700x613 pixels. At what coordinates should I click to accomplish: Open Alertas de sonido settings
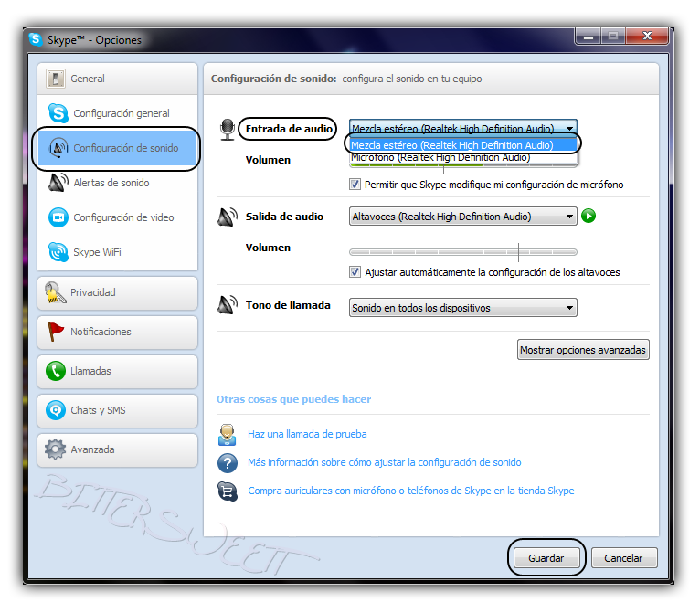tap(117, 183)
